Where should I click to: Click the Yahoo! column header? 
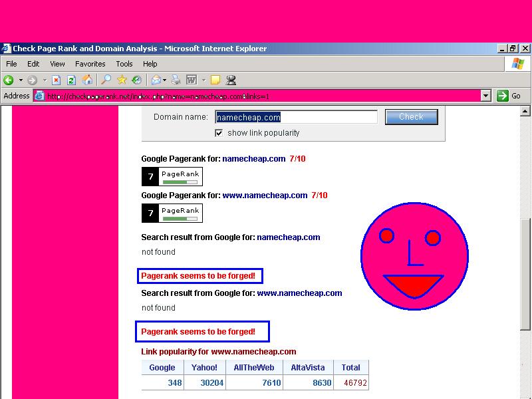click(204, 368)
